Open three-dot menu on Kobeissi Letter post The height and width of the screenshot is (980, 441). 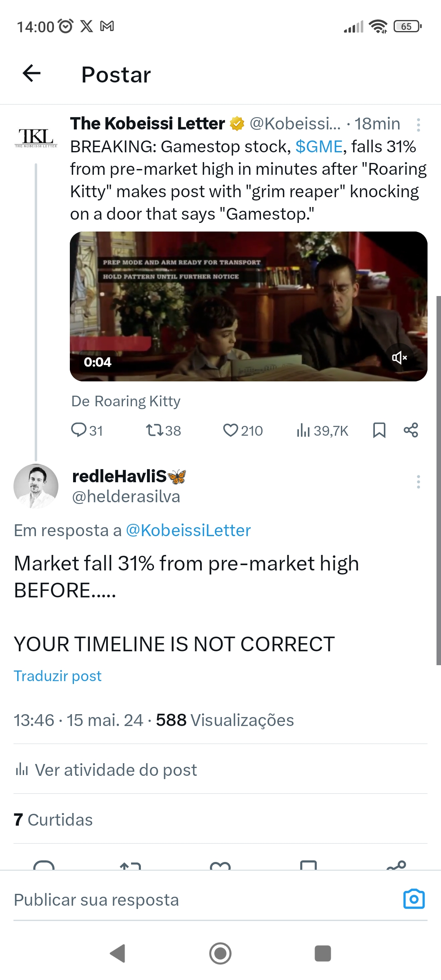(419, 125)
